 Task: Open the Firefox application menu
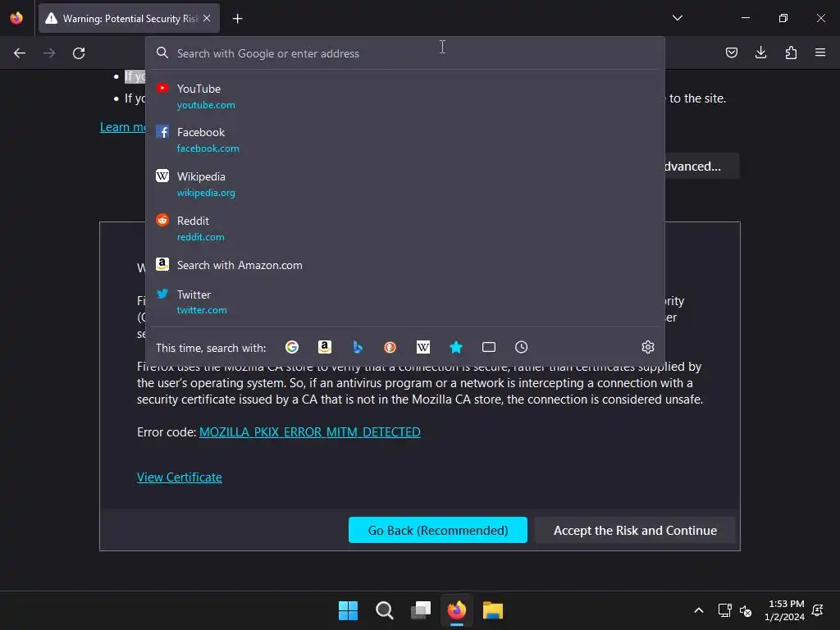click(820, 52)
